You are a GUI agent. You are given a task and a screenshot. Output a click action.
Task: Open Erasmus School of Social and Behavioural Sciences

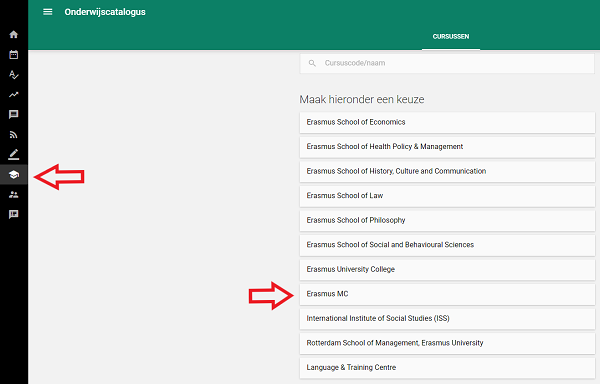pos(447,245)
